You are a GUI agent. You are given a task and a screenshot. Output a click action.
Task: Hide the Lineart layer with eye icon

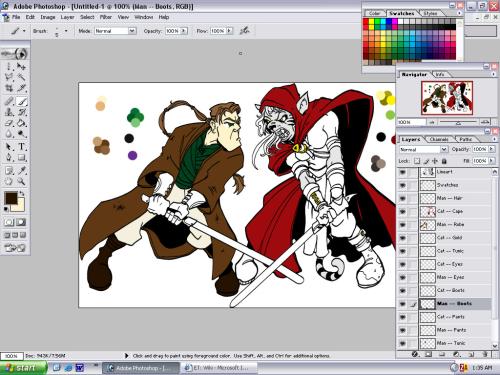(403, 172)
